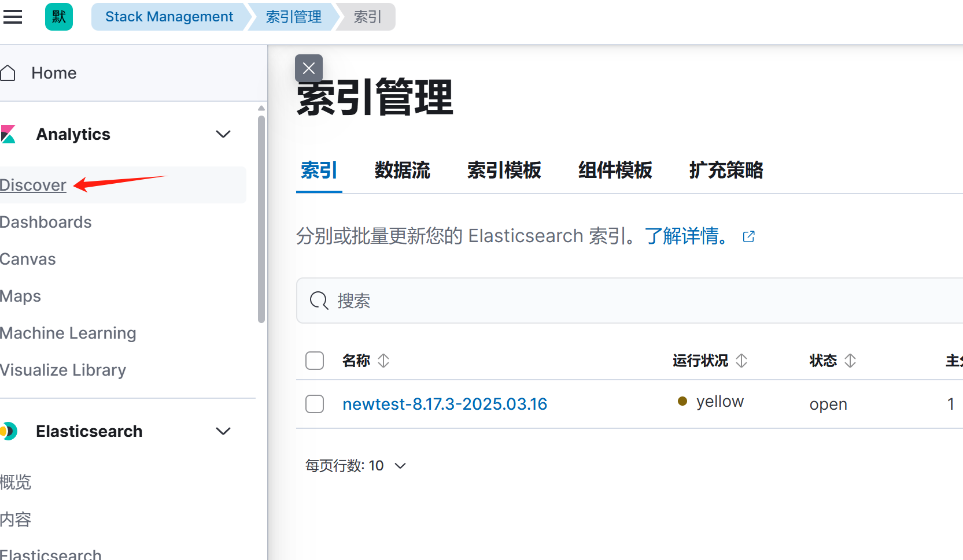Collapse the Analytics section chevron
963x560 pixels.
tap(223, 134)
